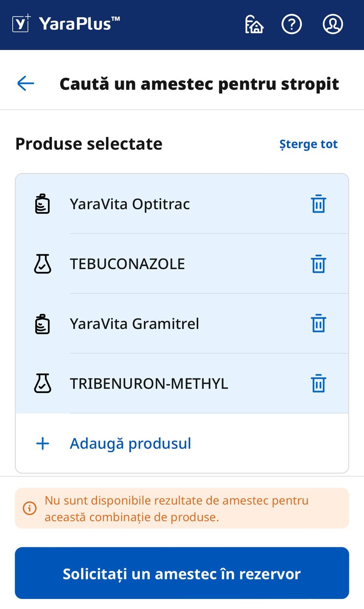Image resolution: width=364 pixels, height=609 pixels.
Task: Open the help question mark icon
Action: coord(292,24)
